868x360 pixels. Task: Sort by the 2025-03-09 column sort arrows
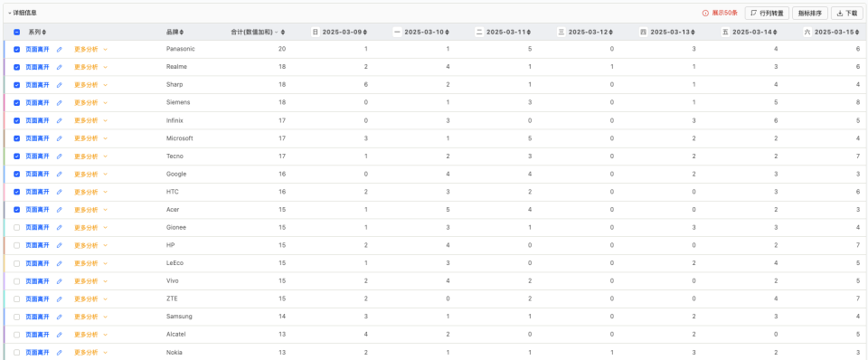pos(364,33)
